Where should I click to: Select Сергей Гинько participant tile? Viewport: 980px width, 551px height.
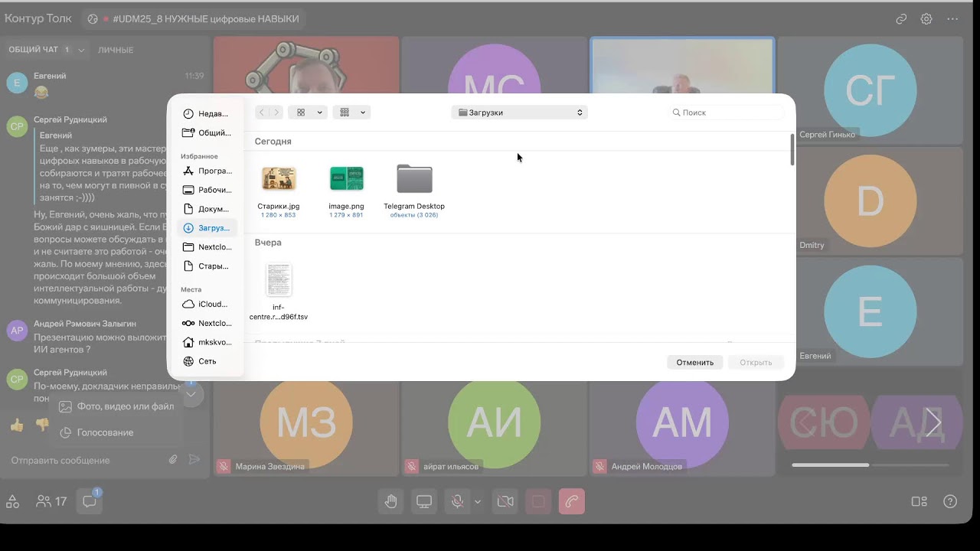[870, 90]
